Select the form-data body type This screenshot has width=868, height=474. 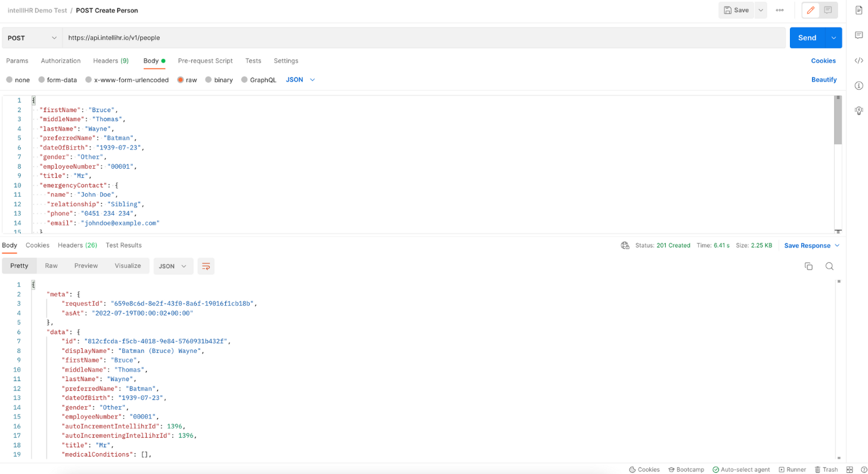57,80
